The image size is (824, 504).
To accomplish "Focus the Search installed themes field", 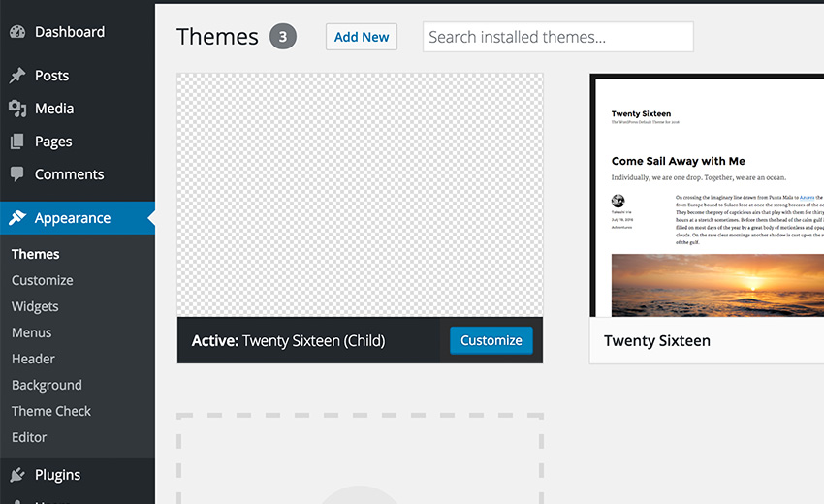I will click(x=557, y=37).
